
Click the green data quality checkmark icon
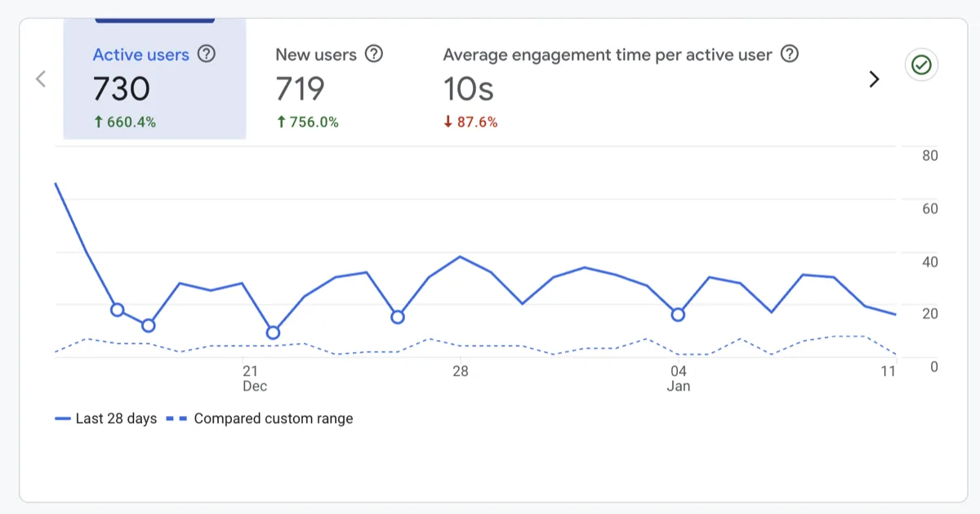pyautogui.click(x=921, y=65)
